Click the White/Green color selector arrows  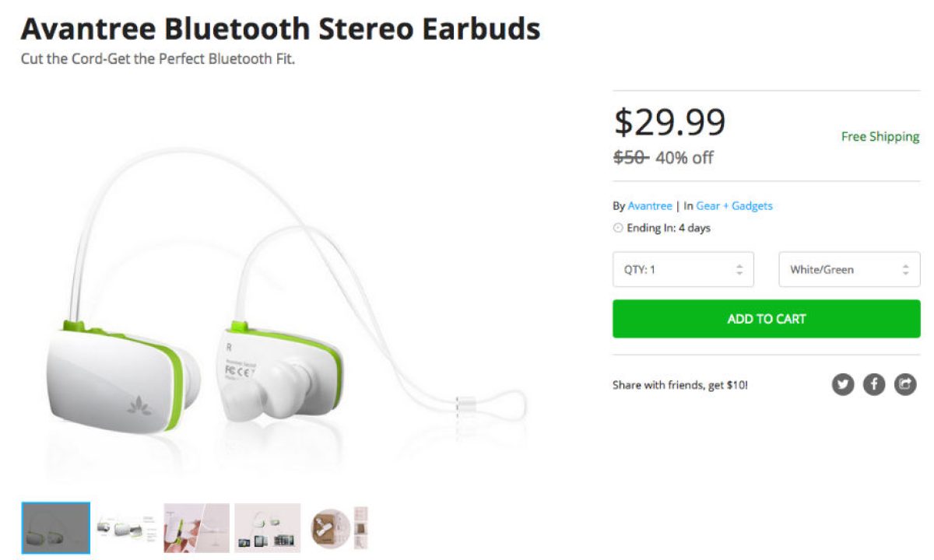906,270
